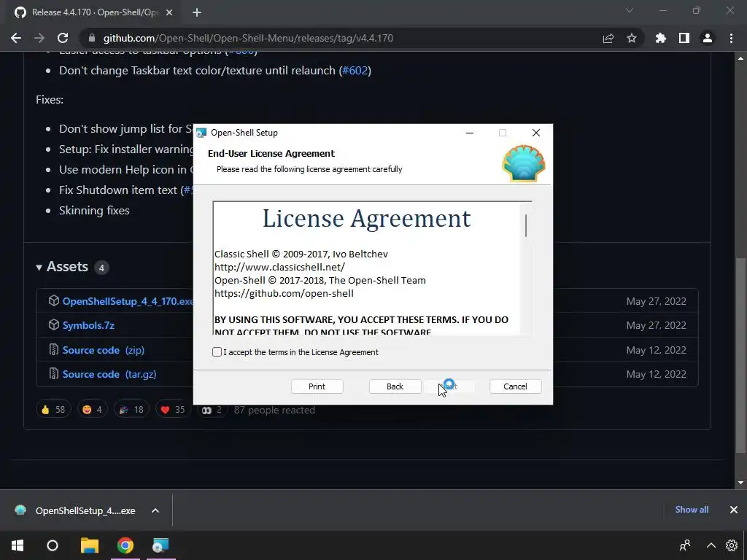
Task: Click the browser forward arrow
Action: (39, 38)
